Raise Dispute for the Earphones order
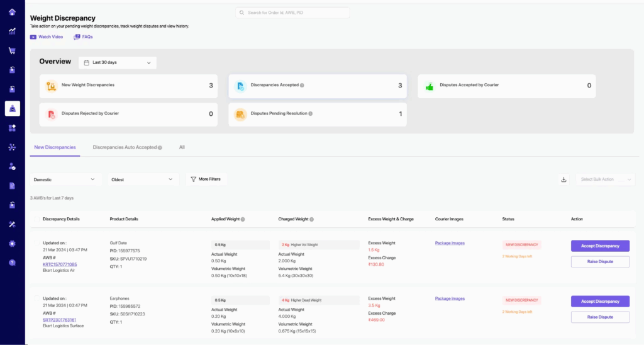644x345 pixels. pyautogui.click(x=600, y=317)
